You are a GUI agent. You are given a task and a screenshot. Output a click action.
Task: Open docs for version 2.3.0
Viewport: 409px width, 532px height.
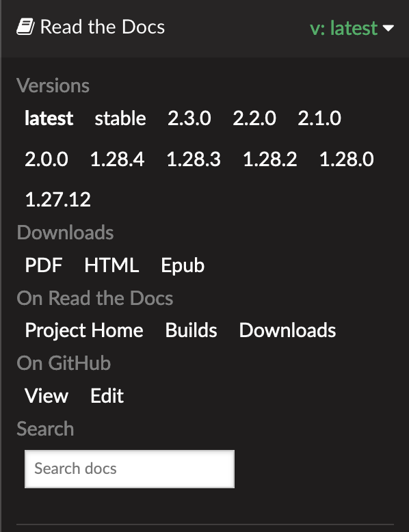(189, 118)
